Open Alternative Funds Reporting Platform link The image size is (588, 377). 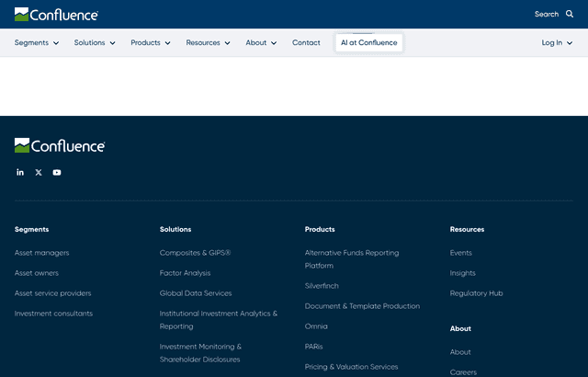pyautogui.click(x=352, y=259)
